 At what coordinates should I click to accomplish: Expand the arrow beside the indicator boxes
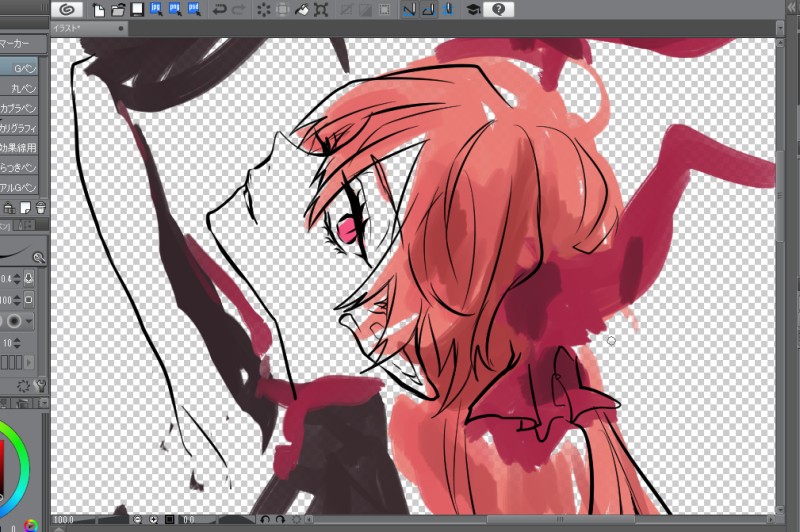pyautogui.click(x=29, y=363)
